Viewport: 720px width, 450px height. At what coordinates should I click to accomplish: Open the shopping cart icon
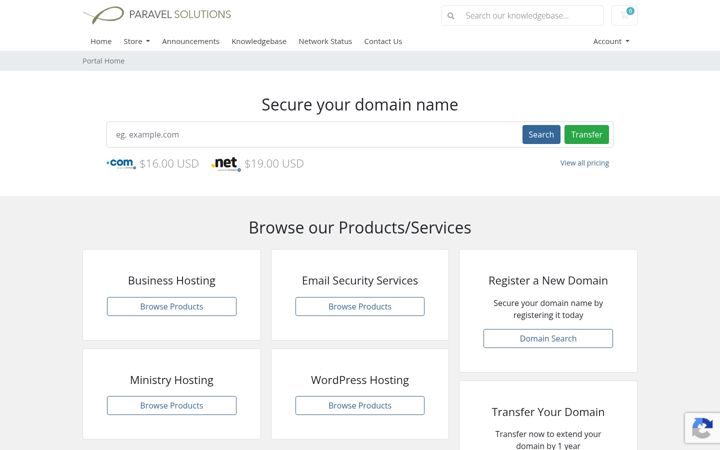[x=624, y=16]
